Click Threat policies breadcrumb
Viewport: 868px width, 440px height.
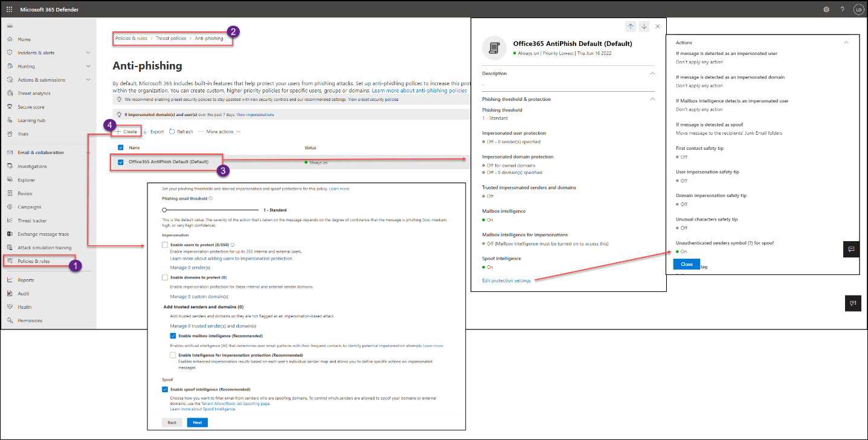171,38
